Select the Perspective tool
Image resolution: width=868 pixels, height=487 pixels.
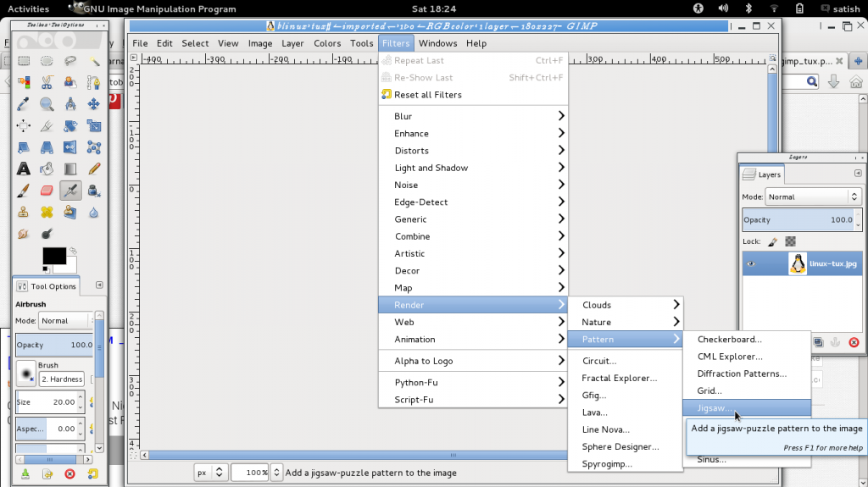(x=47, y=147)
